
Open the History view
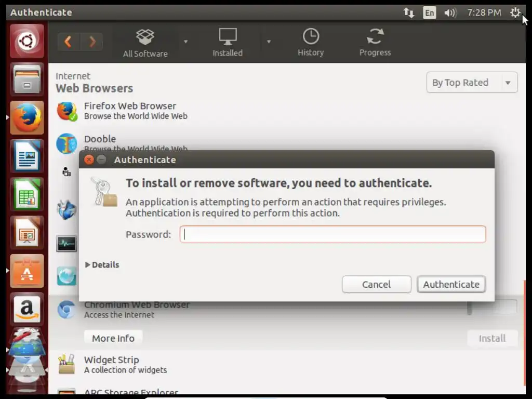[x=311, y=43]
